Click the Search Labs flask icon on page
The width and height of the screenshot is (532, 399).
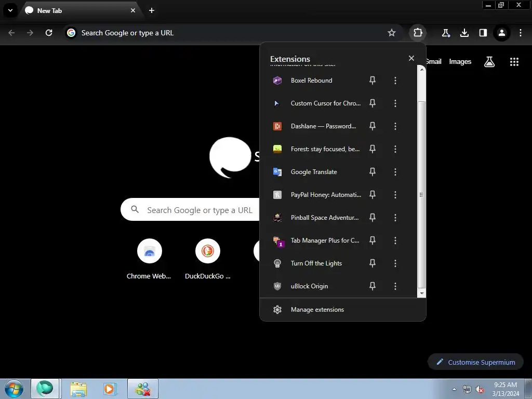point(489,62)
